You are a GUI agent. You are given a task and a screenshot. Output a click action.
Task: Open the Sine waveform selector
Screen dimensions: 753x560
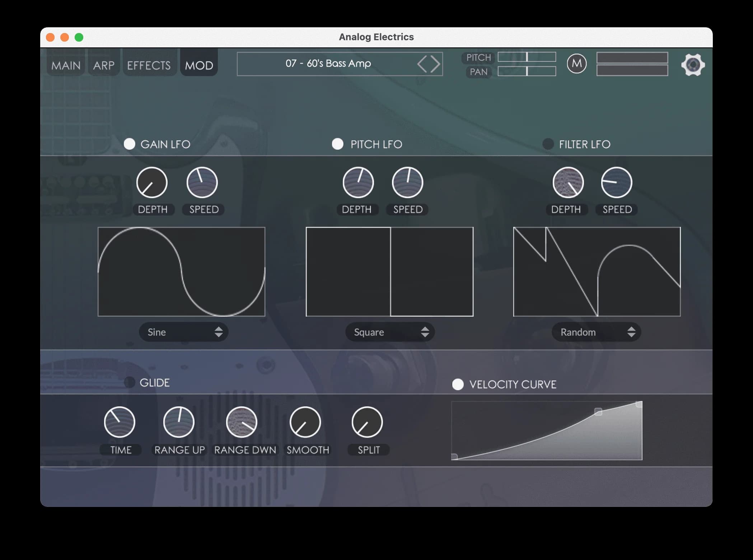coord(183,332)
